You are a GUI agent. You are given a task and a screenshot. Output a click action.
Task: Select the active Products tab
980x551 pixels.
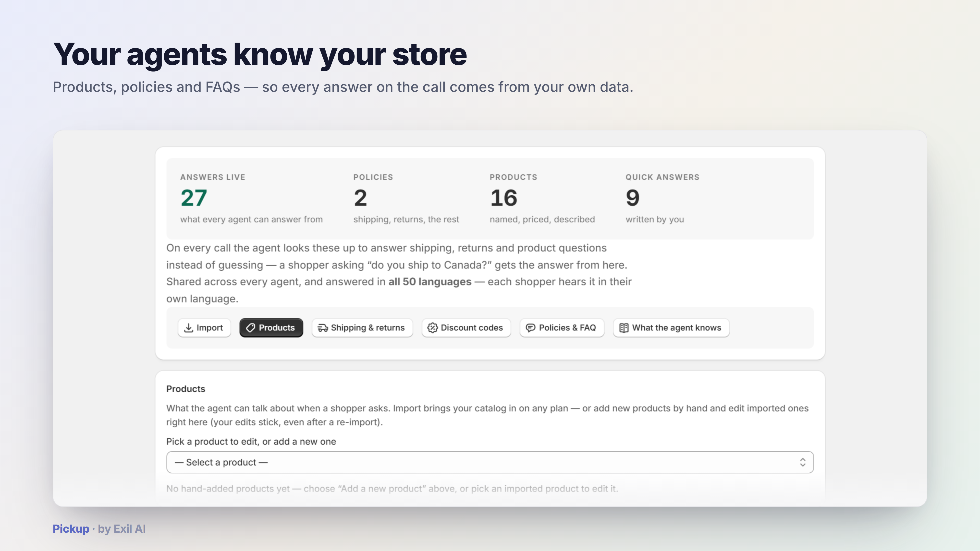pos(271,328)
